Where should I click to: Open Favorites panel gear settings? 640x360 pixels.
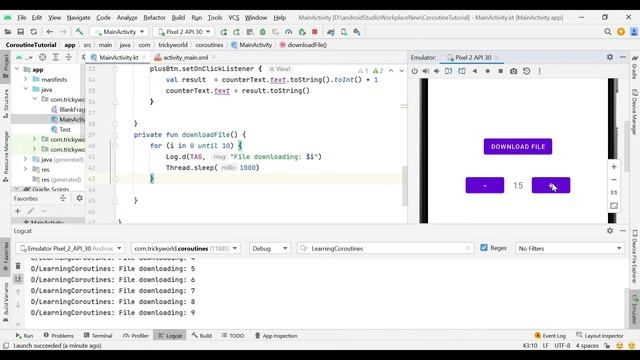tap(80, 198)
